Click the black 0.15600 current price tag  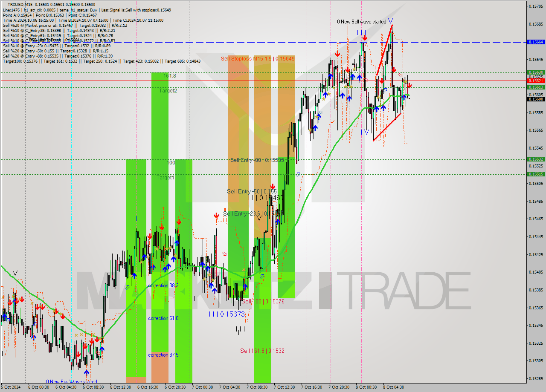click(536, 99)
